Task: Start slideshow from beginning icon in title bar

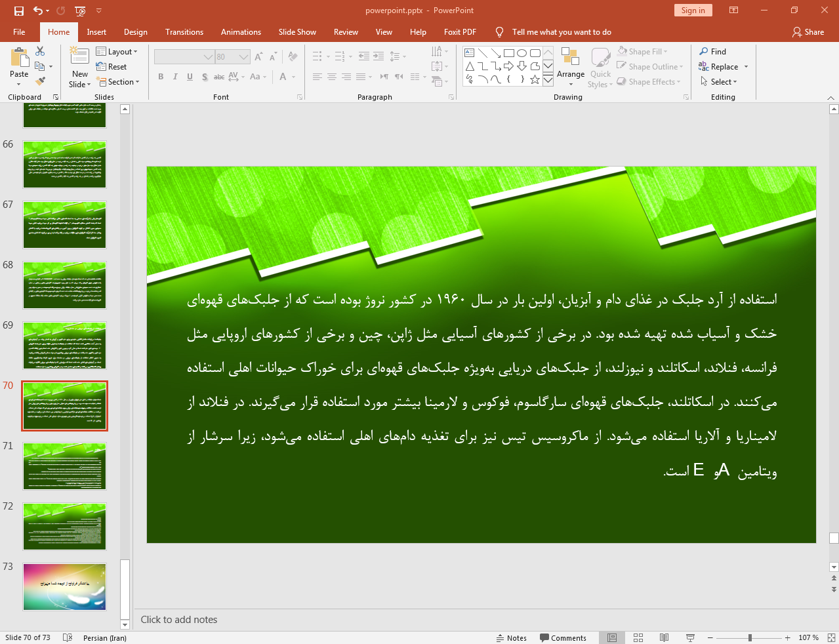Action: 80,10
